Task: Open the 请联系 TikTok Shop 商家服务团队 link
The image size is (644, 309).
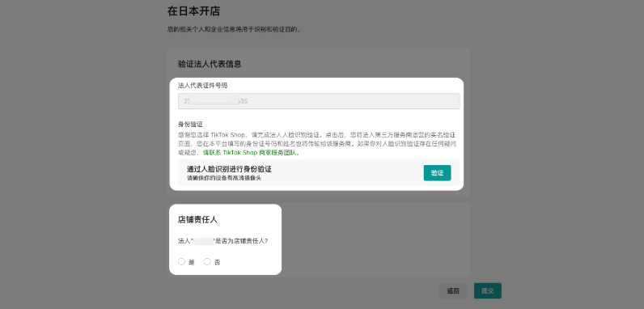Action: 250,152
